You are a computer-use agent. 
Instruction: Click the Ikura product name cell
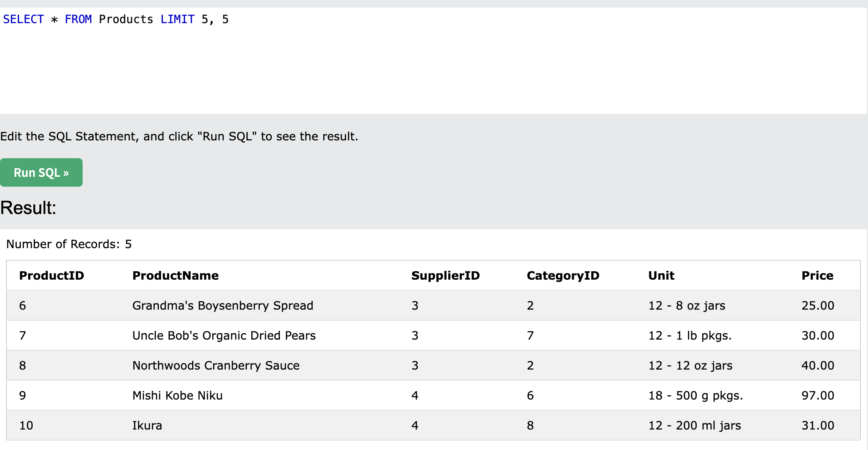tap(147, 425)
